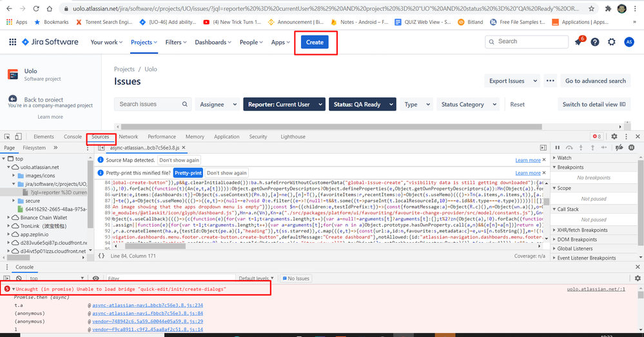The image size is (644, 337).
Task: Open the People dropdown menu
Action: [251, 42]
